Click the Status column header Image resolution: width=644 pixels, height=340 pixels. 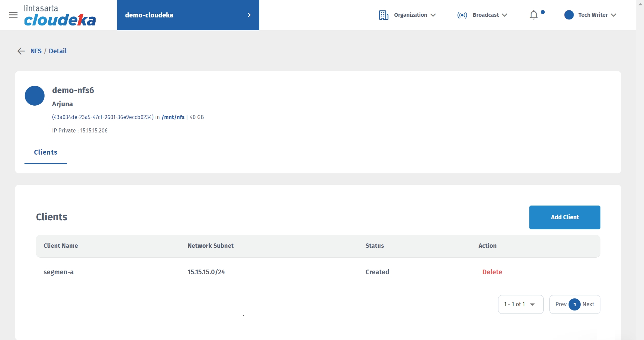[x=375, y=246]
